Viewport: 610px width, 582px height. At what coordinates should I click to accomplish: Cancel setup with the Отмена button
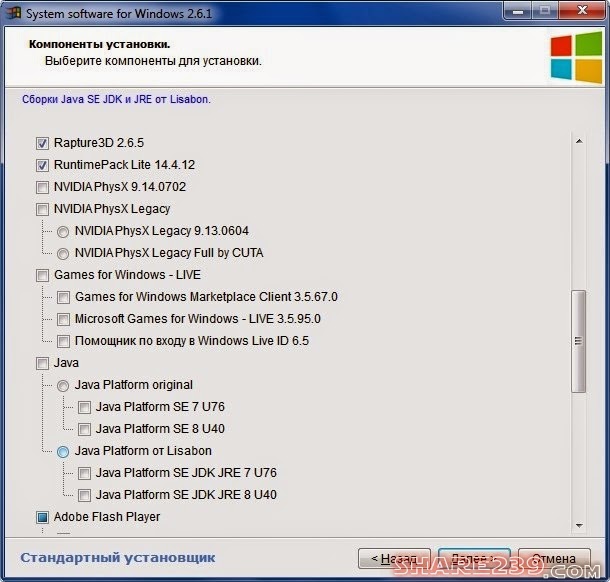(554, 559)
